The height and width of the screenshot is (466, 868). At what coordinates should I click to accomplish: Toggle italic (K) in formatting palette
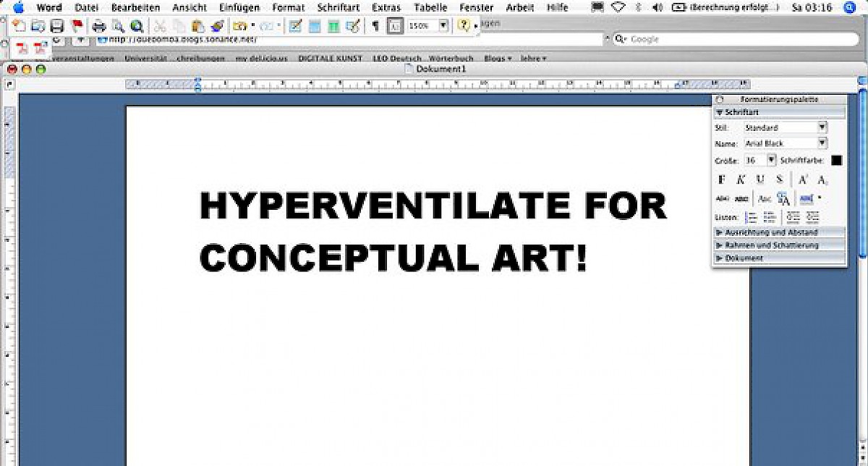tap(741, 179)
